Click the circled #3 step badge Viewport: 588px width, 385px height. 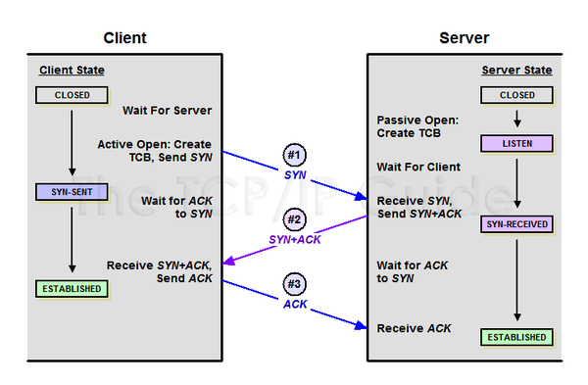(294, 284)
